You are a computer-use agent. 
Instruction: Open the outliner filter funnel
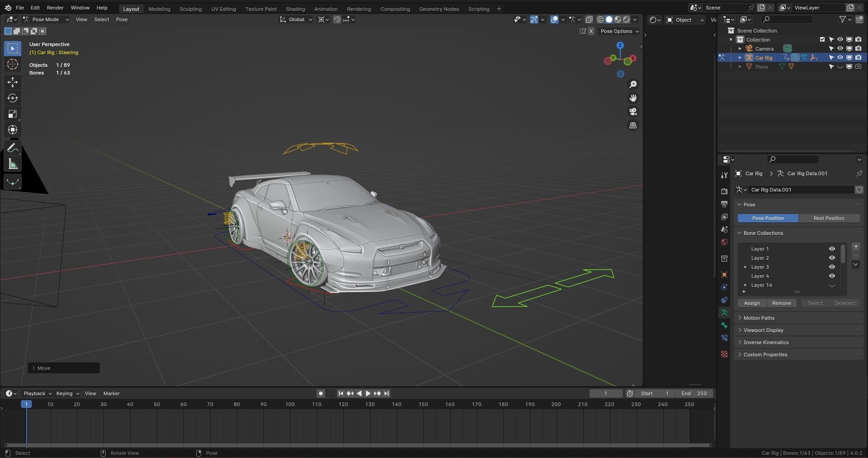click(842, 19)
